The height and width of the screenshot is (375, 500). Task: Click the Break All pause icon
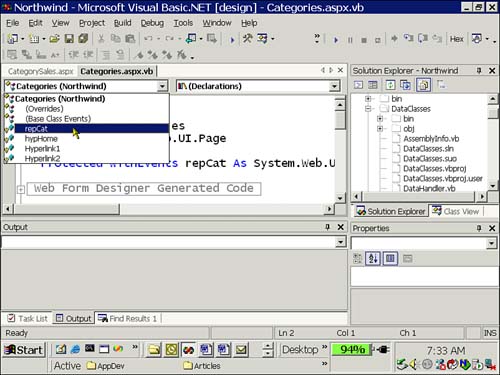(x=350, y=40)
